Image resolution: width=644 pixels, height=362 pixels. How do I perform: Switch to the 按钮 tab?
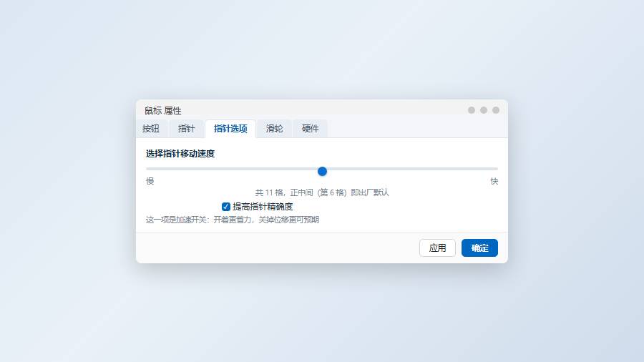coord(151,129)
